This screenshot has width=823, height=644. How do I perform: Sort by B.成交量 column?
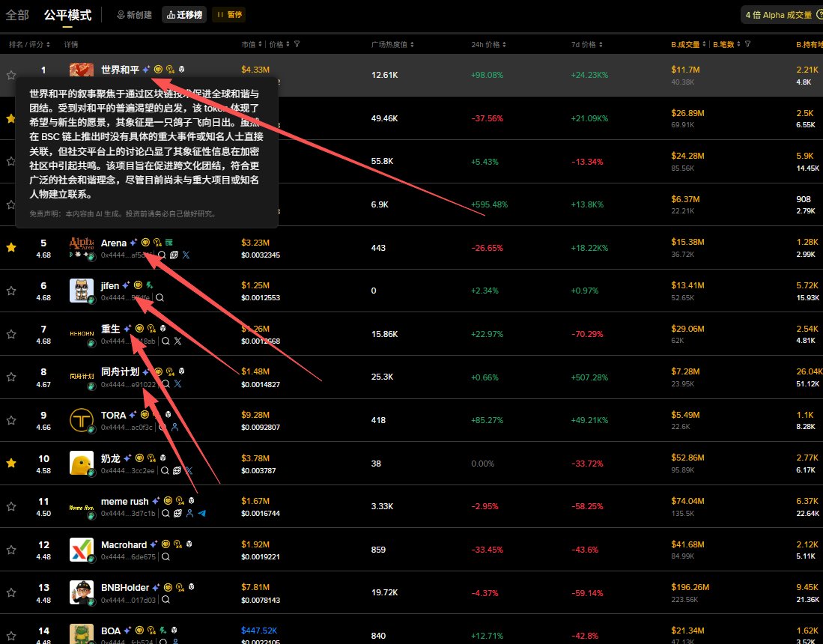coord(689,45)
